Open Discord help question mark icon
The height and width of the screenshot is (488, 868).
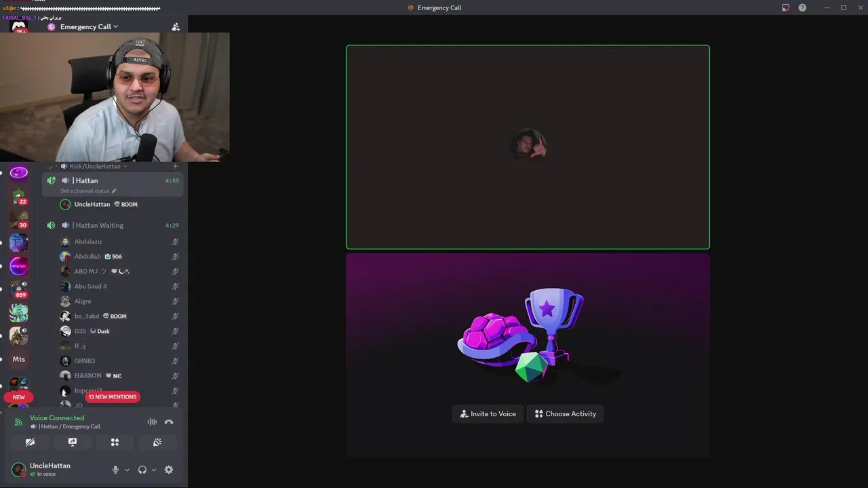pyautogui.click(x=802, y=7)
